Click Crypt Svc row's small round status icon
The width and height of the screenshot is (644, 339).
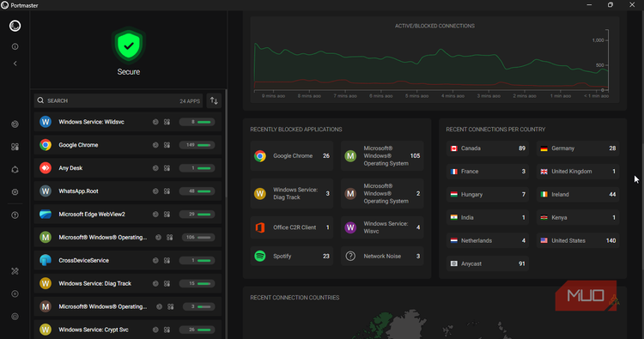click(155, 330)
